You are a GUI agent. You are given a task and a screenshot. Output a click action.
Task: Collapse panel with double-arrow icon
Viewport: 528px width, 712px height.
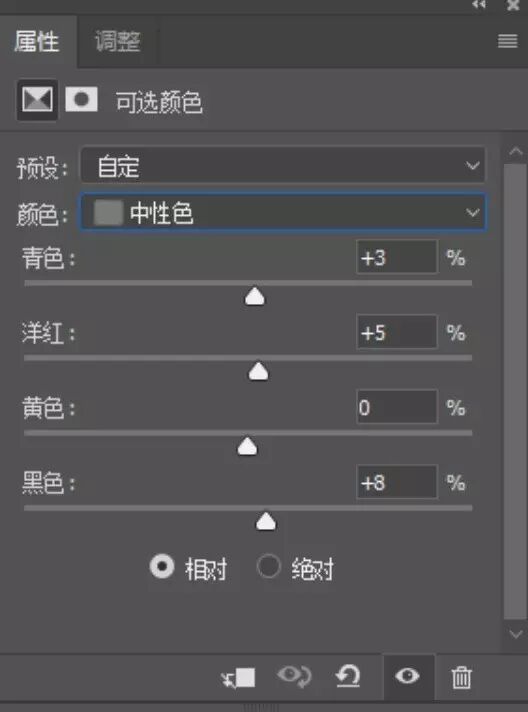[x=479, y=5]
